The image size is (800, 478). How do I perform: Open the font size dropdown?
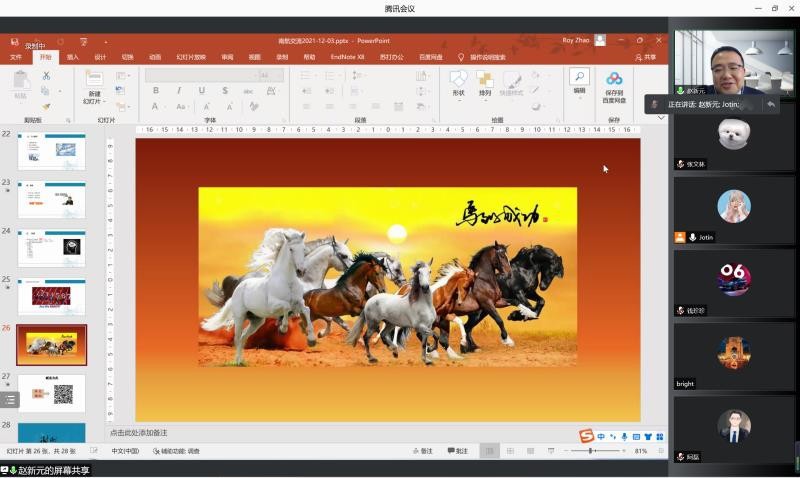click(x=271, y=75)
